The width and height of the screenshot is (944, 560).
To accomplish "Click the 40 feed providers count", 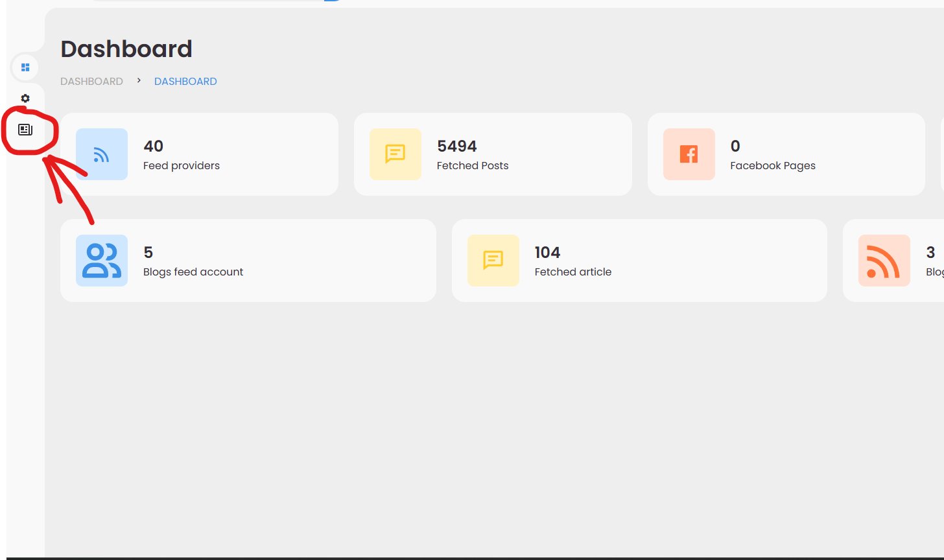I will (x=153, y=146).
